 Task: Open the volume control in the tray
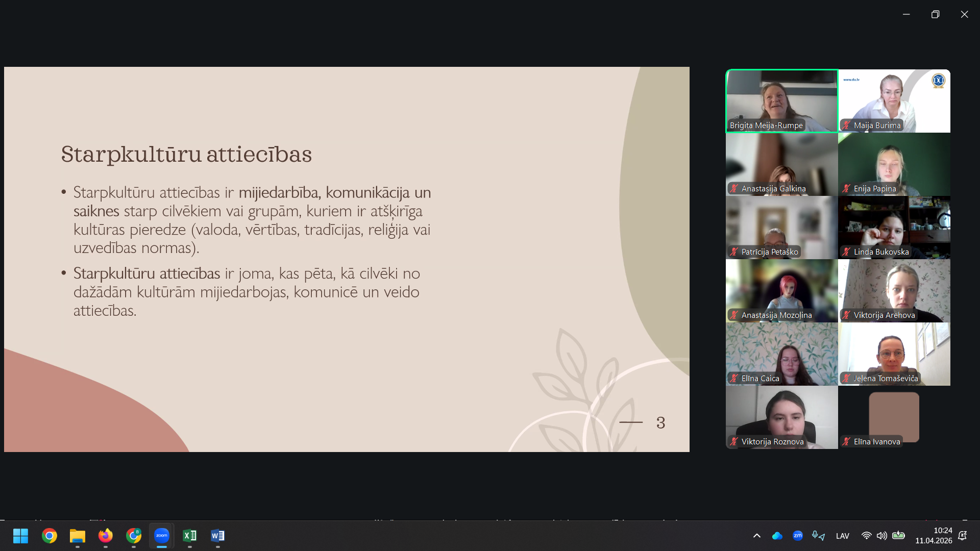(881, 536)
